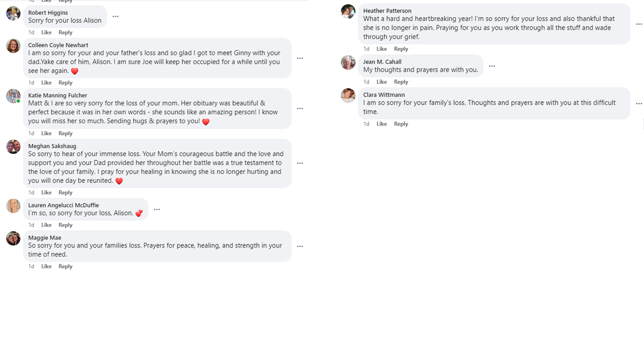Like Lauren Angelucci McDuffie's comment

click(x=46, y=225)
